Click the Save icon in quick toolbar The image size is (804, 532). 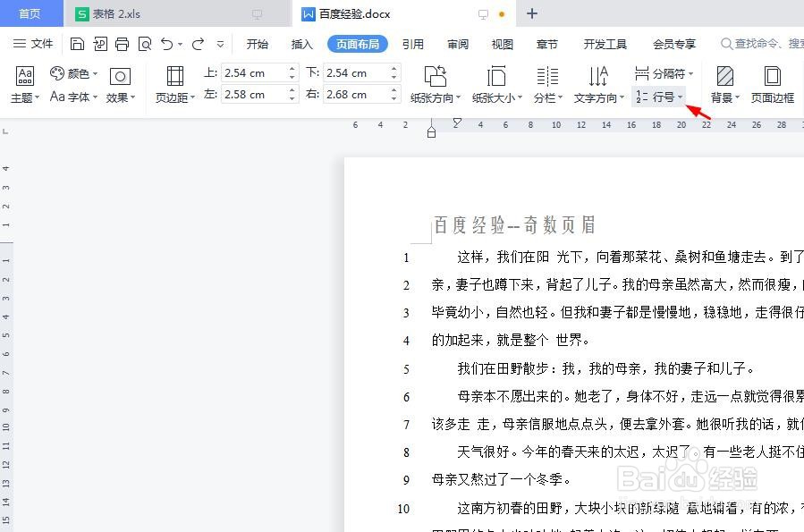click(x=77, y=44)
